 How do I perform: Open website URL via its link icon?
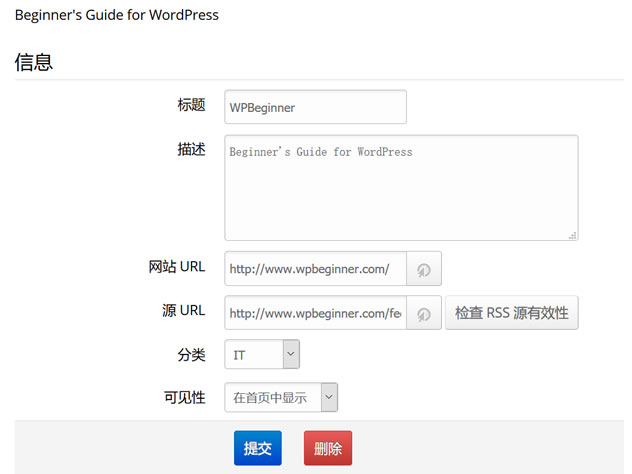[x=424, y=268]
